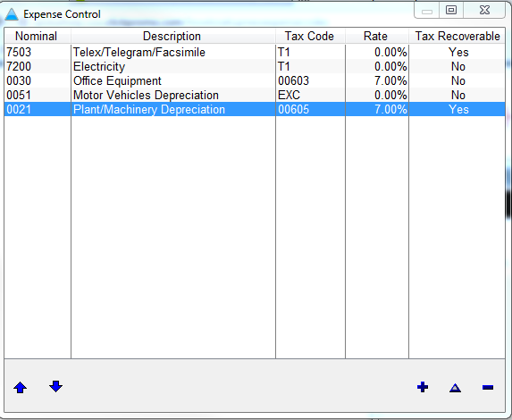Add a new expense with plus icon

click(x=423, y=387)
